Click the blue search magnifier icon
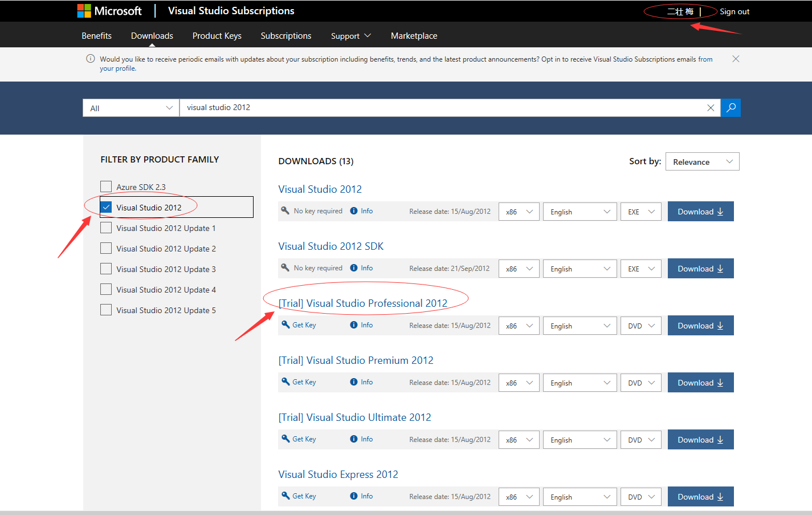This screenshot has width=812, height=515. pos(730,107)
